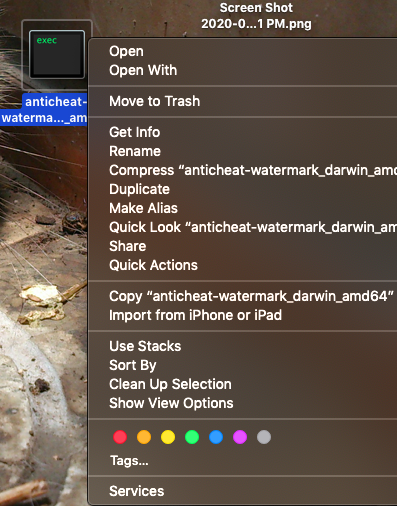The height and width of the screenshot is (506, 397).
Task: Click the anticheat-waterma..._am file name label
Action: pos(44,110)
